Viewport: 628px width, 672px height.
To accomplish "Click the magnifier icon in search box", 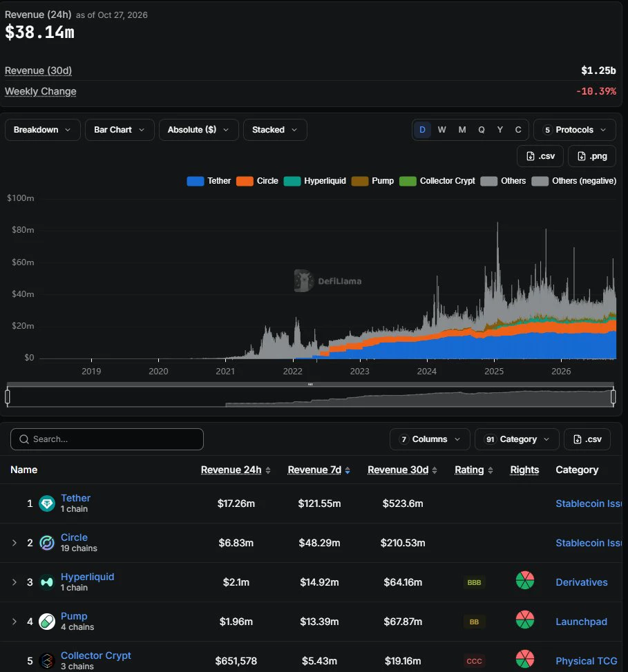I will tap(24, 439).
